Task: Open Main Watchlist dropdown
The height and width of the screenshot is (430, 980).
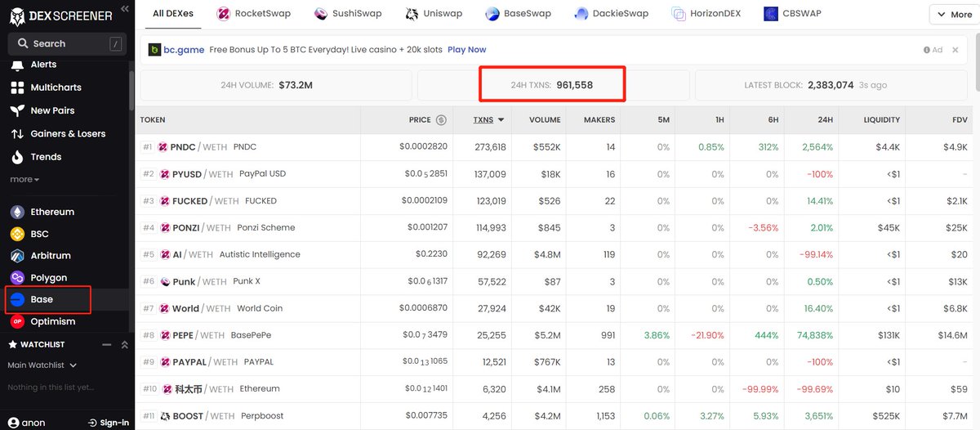Action: 42,365
